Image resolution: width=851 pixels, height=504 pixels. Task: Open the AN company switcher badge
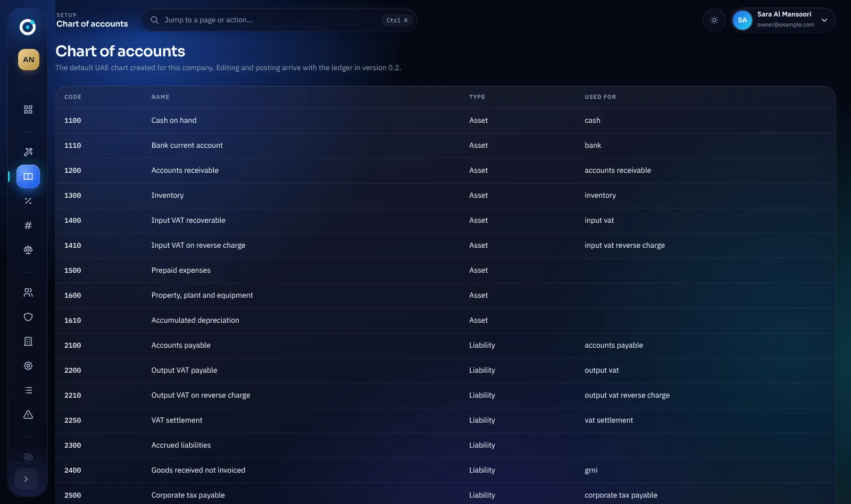[x=29, y=60]
